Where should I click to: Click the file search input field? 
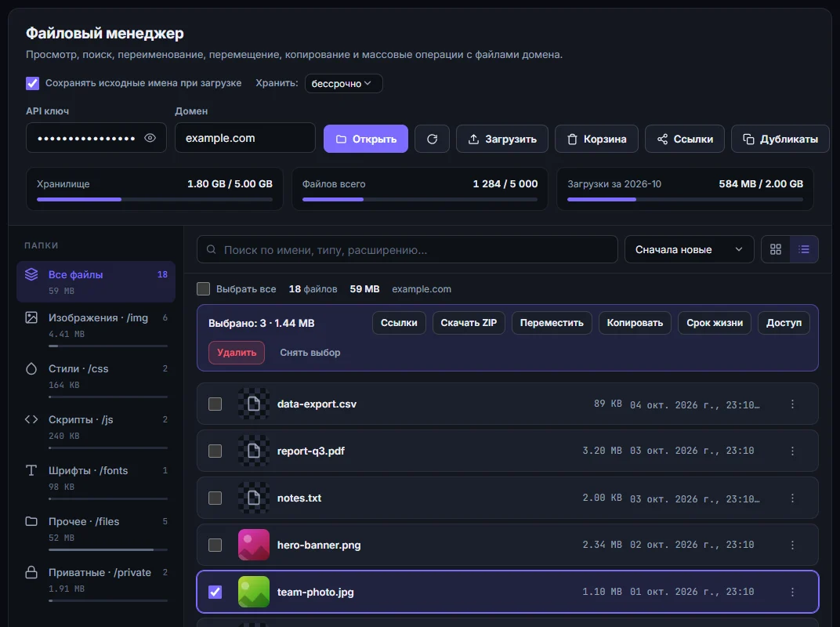coord(407,249)
